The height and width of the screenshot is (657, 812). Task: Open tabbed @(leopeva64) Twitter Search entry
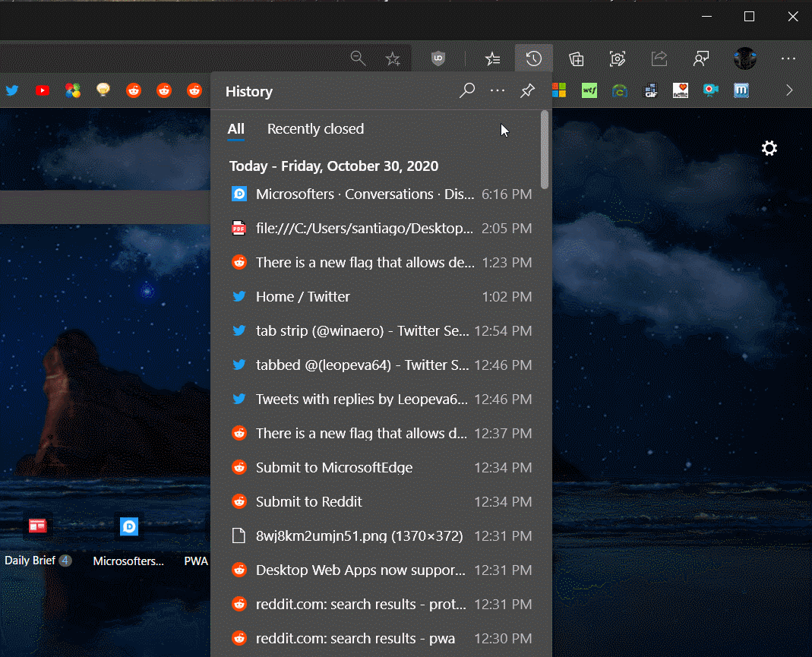(381, 365)
